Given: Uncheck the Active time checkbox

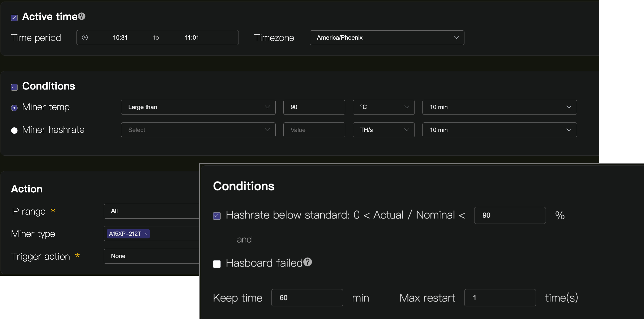Looking at the screenshot, I should pos(14,17).
